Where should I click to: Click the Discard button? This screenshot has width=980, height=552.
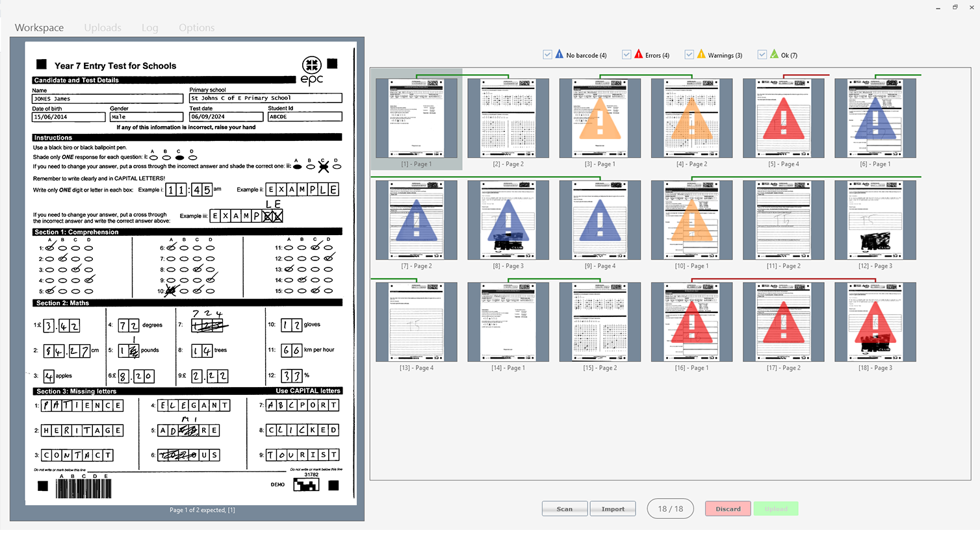coord(728,508)
